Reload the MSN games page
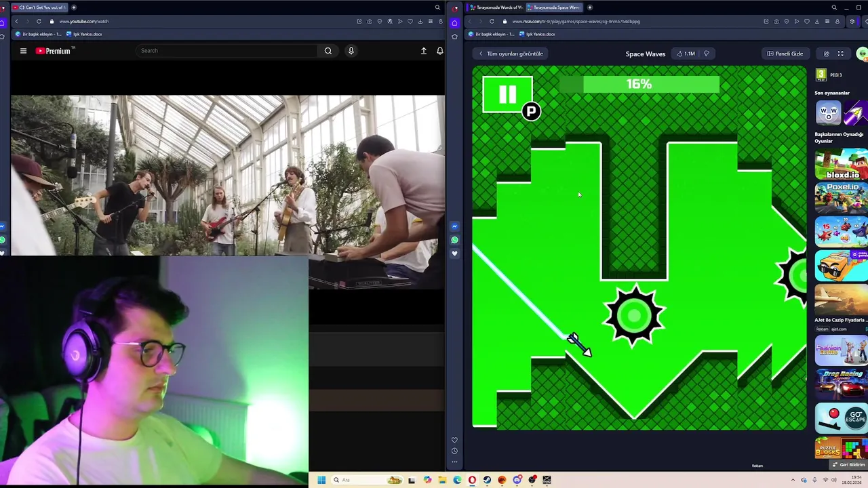Viewport: 868px width, 488px height. click(492, 21)
